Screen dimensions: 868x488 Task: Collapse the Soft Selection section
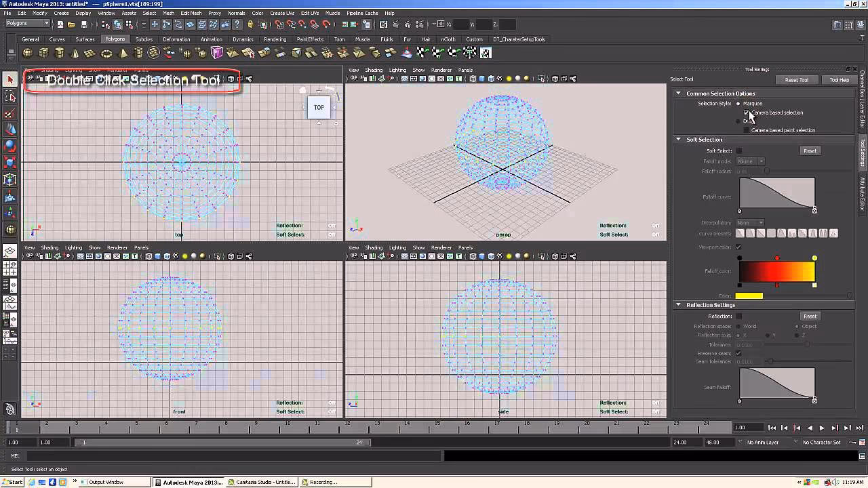tap(678, 140)
